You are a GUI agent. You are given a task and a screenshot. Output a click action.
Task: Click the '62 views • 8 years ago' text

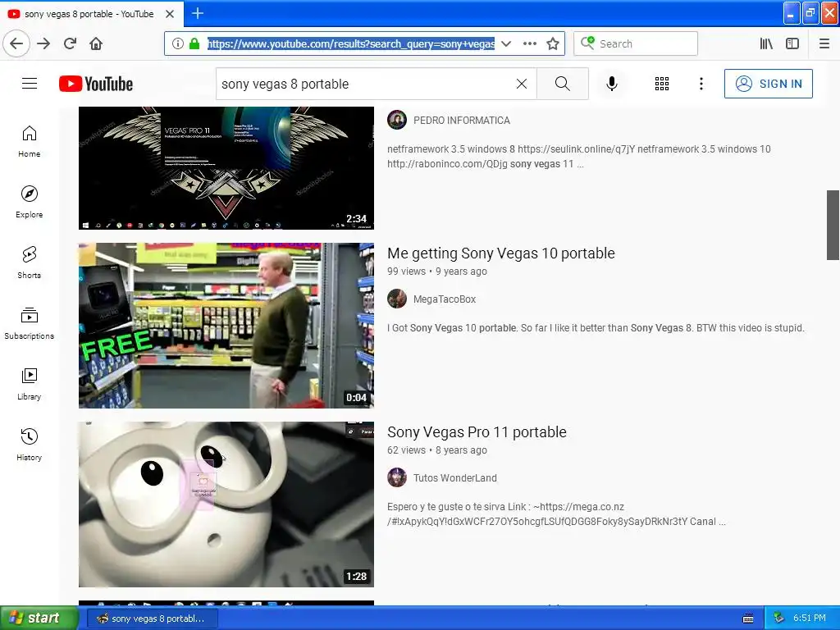(437, 450)
